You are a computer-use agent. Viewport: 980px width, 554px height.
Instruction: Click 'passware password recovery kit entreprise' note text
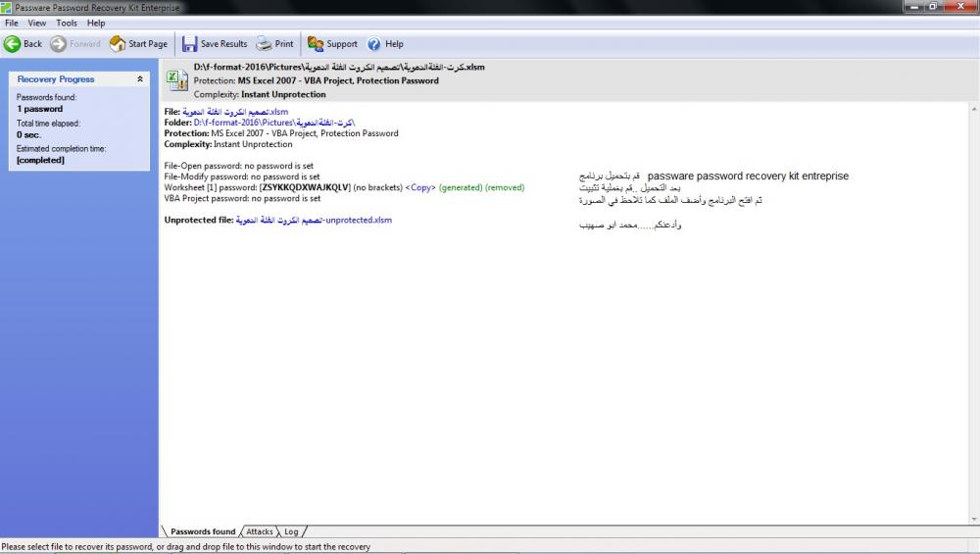click(x=748, y=176)
